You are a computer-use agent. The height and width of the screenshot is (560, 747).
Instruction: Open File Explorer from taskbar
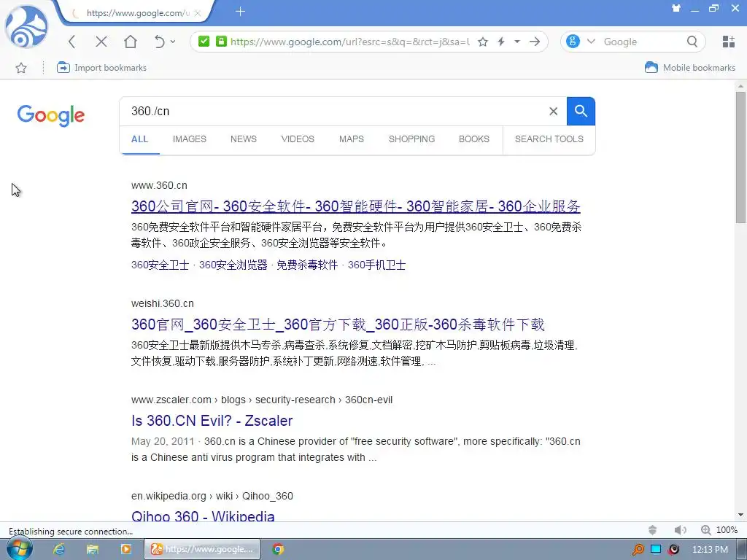pos(93,549)
